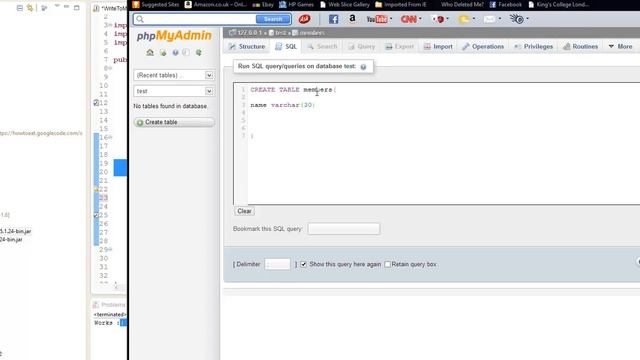Image resolution: width=640 pixels, height=360 pixels.
Task: Open Who Deleted Me? bookmark
Action: tap(462, 5)
